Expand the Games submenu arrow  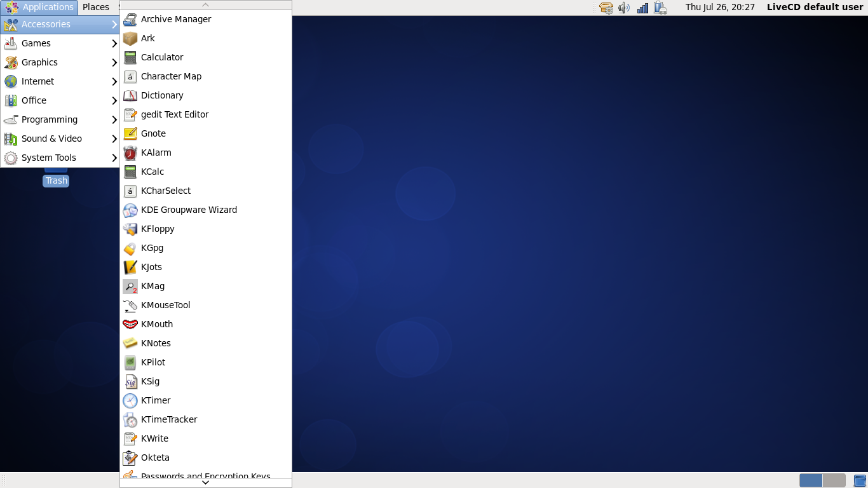(114, 43)
